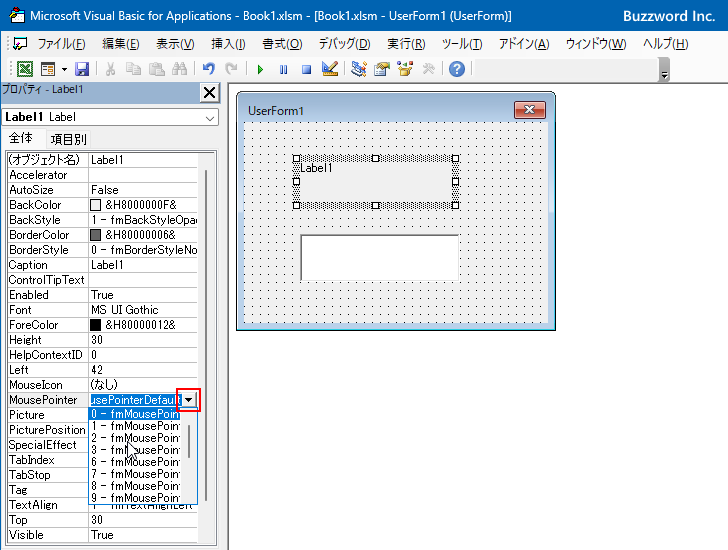Open the ヘルプ(H) menu
728x550 pixels.
tap(665, 44)
